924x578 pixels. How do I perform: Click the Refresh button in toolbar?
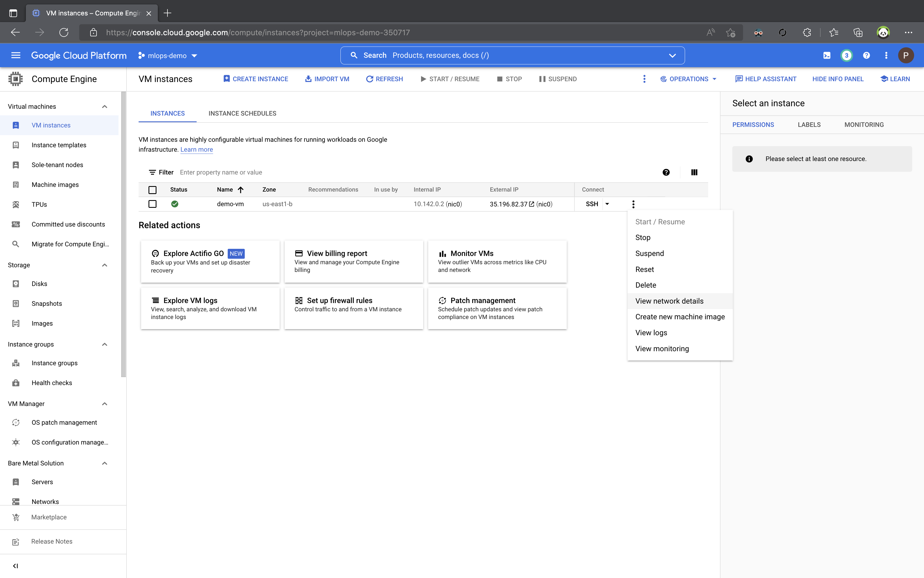(x=384, y=79)
